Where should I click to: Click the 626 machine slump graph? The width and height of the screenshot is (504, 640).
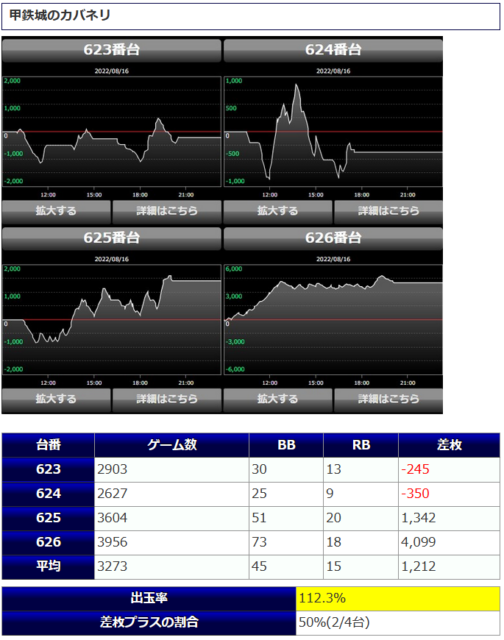pyautogui.click(x=333, y=320)
